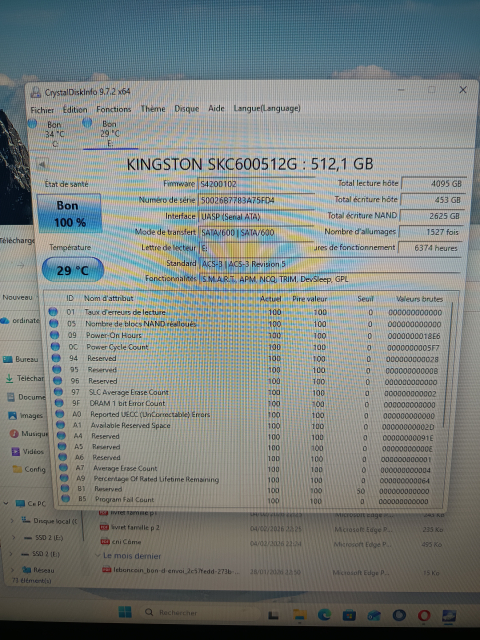Click the previous disk arrow button

point(42,164)
